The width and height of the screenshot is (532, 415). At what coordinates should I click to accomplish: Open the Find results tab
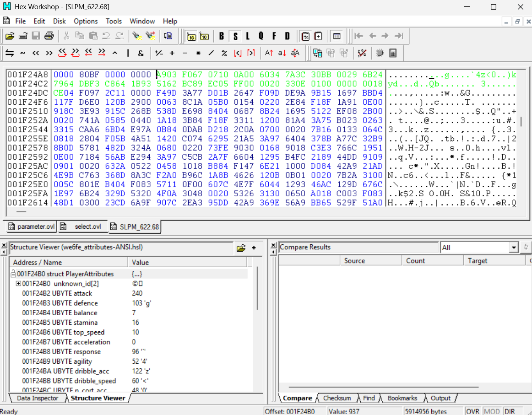pyautogui.click(x=369, y=398)
